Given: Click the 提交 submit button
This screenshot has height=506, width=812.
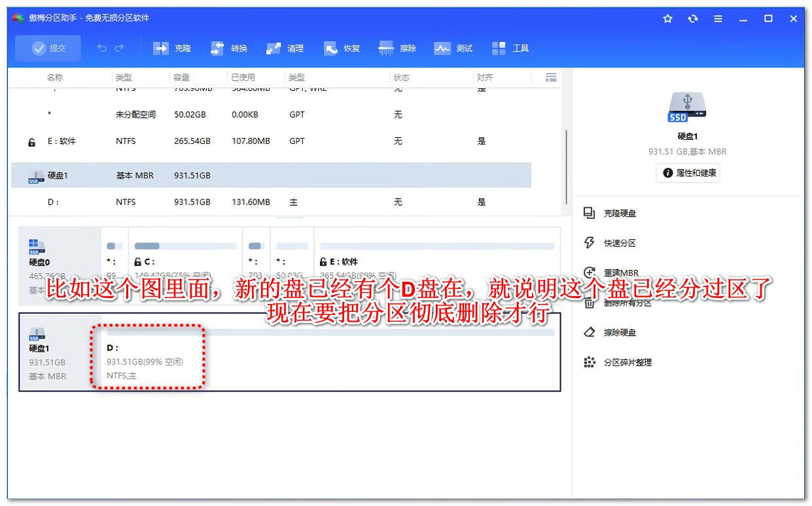Looking at the screenshot, I should (x=48, y=48).
